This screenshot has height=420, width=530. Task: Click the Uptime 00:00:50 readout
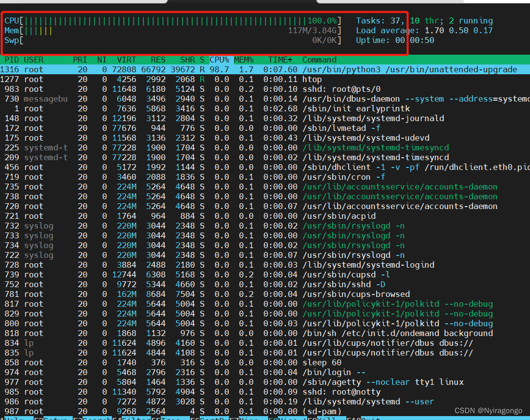pos(395,41)
